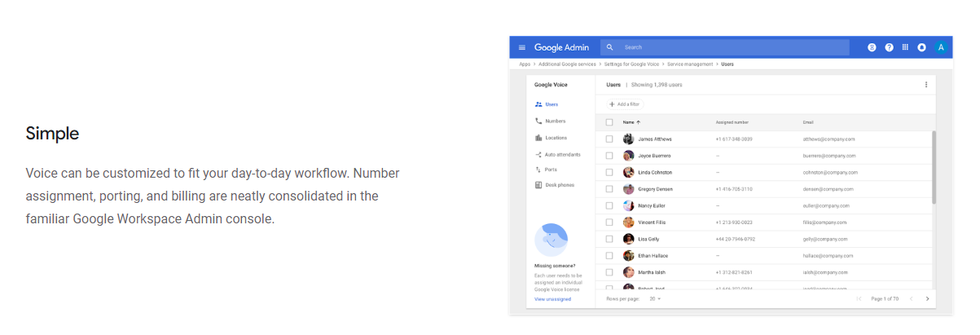Click the name Vincent Fills
This screenshot has height=335, width=980.
[x=653, y=223]
